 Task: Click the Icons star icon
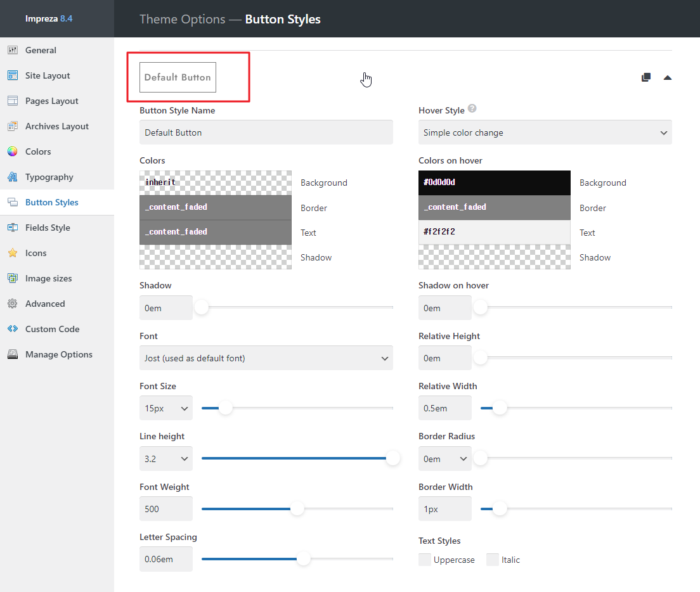tap(13, 253)
